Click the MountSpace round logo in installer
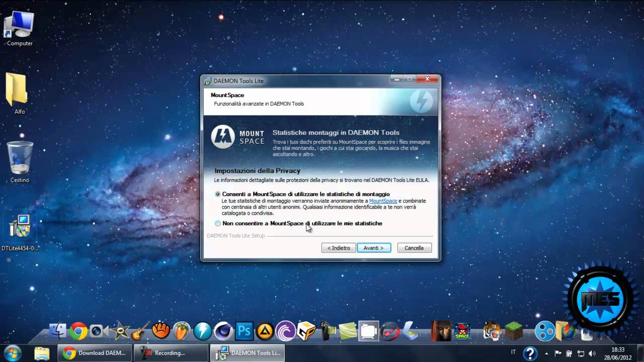Screen dimensions: 644x362 223,137
